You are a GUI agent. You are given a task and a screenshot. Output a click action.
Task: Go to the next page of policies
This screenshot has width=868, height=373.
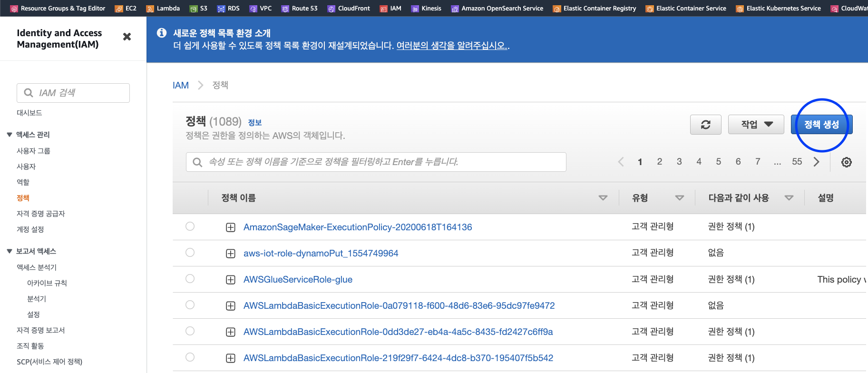817,162
